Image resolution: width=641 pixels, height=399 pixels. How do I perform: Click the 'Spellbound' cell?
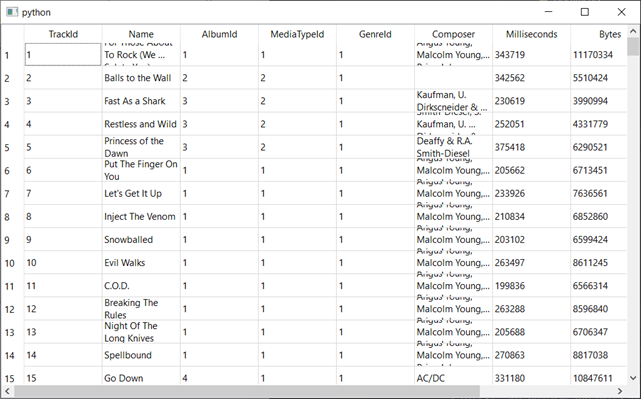pyautogui.click(x=141, y=355)
